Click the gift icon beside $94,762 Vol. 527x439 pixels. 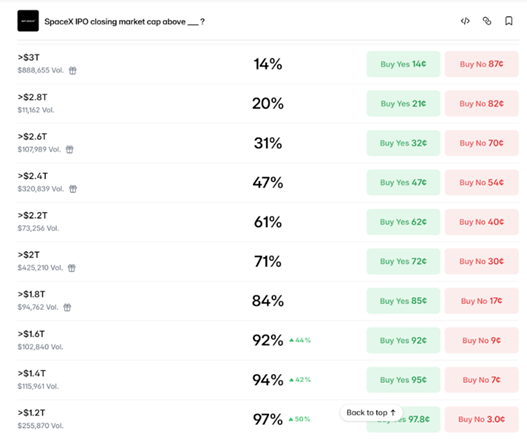(67, 307)
